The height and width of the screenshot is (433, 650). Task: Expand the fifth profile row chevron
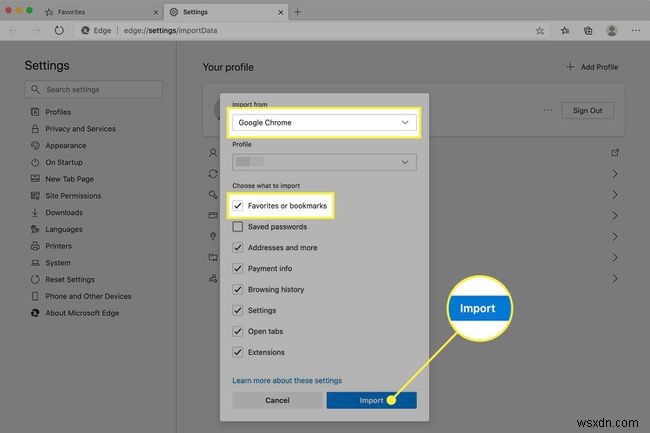tap(615, 237)
